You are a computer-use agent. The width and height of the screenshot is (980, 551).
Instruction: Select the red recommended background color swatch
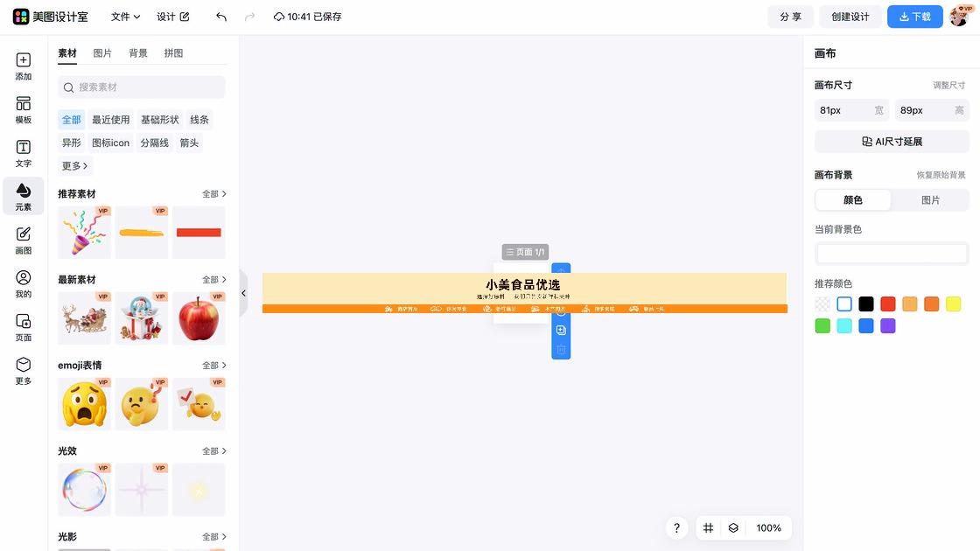[887, 303]
